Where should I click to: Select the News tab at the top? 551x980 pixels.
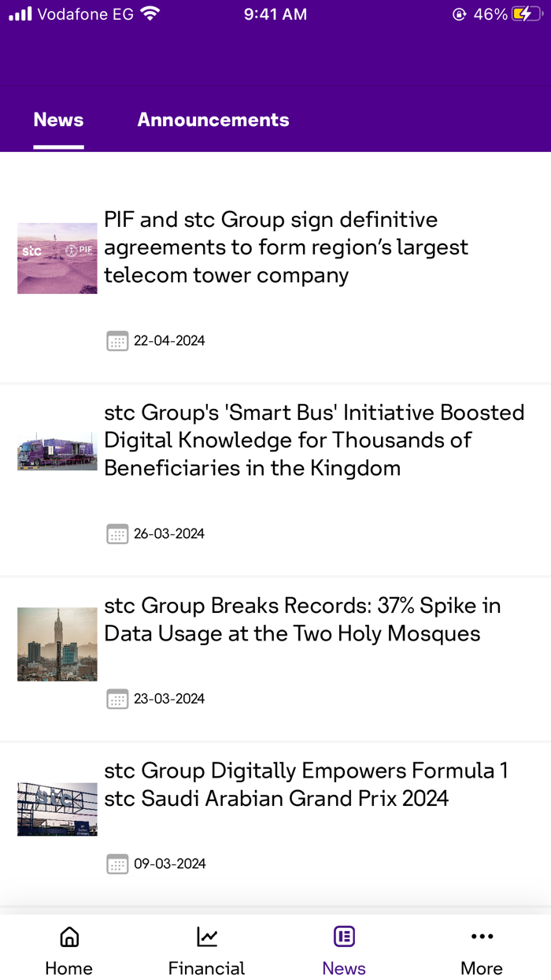(58, 120)
